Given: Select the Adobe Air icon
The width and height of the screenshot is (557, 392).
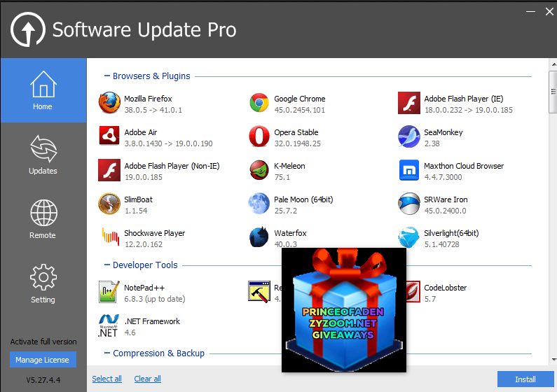Looking at the screenshot, I should pos(109,136).
